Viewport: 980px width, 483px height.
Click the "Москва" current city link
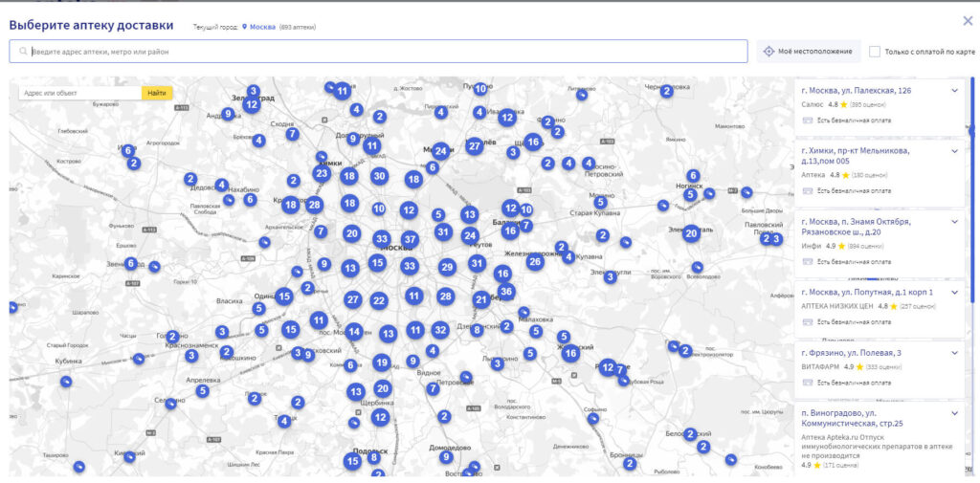(261, 27)
